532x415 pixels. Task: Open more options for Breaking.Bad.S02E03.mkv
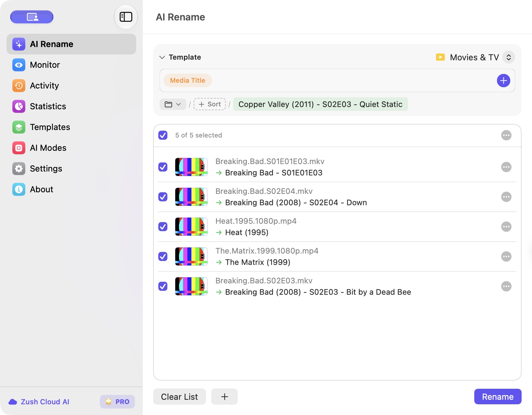506,286
